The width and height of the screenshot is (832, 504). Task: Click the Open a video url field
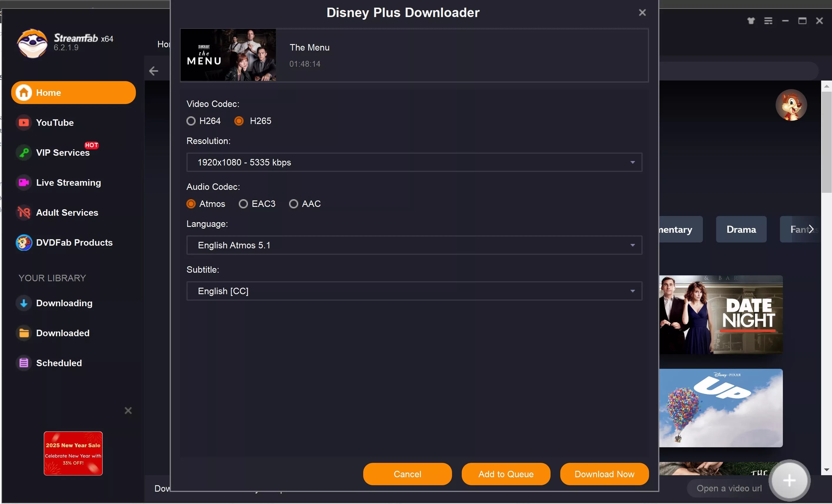pos(729,488)
